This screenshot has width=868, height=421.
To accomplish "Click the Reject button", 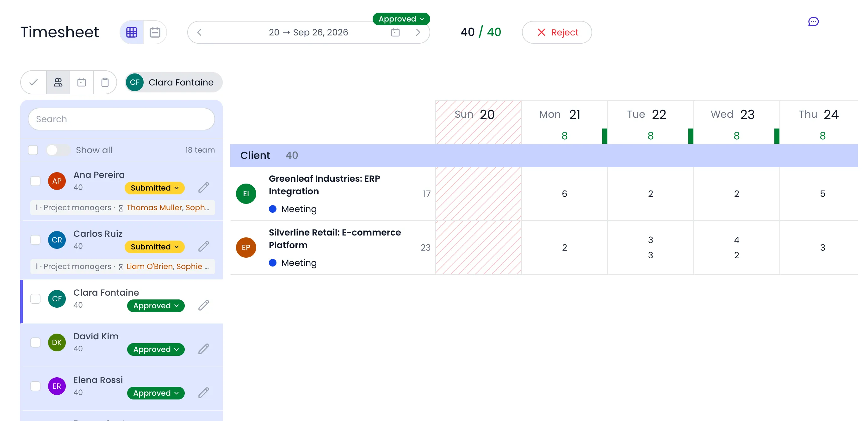I will coord(557,32).
